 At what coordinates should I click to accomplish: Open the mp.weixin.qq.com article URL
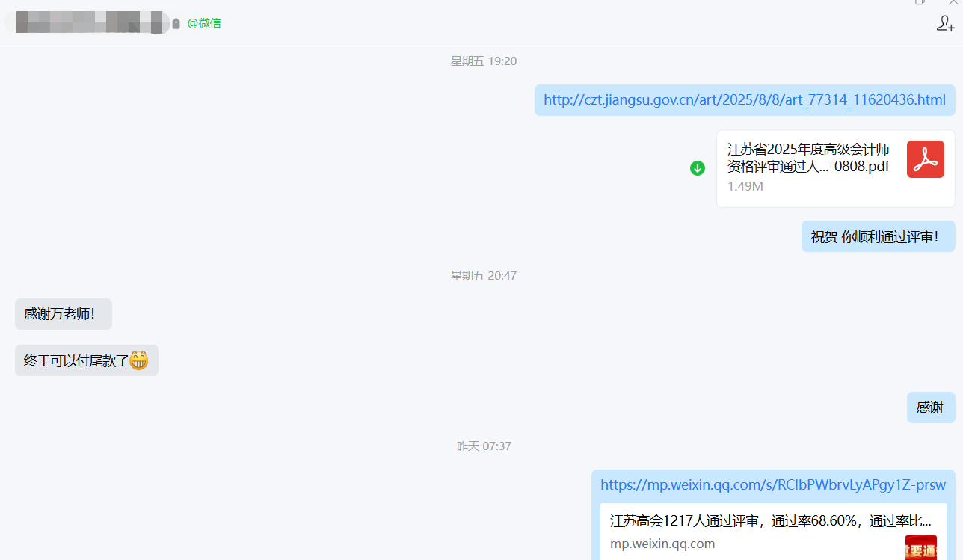(772, 485)
